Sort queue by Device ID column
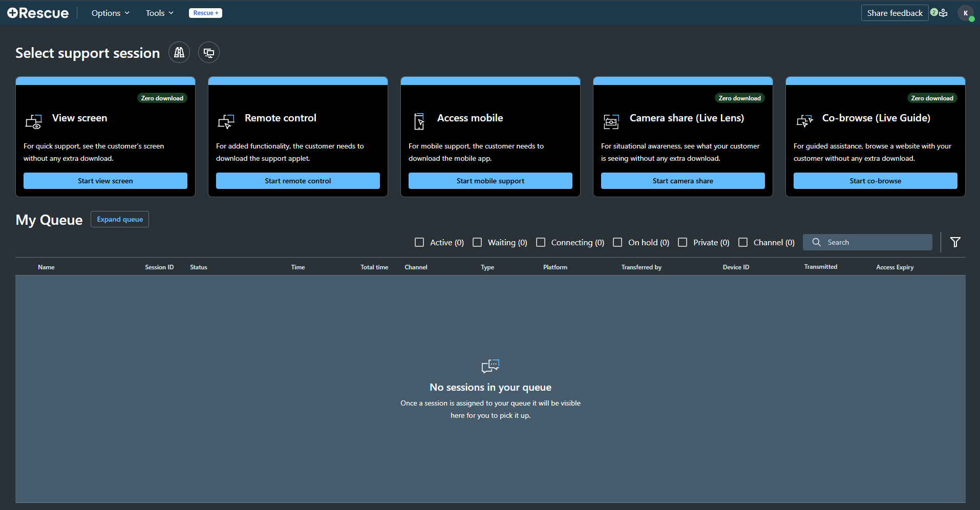The width and height of the screenshot is (980, 510). click(736, 267)
